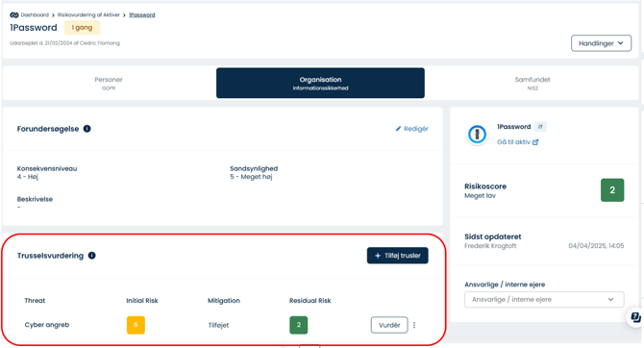
Task: Click the yellow initial risk score 6 badge
Action: 136,325
